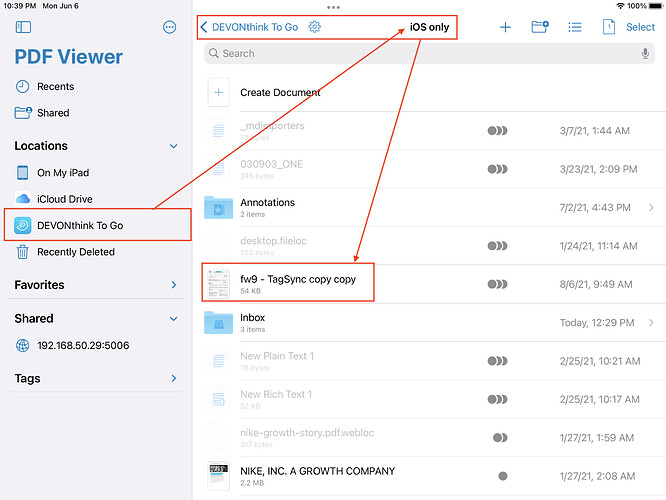The image size is (666, 500).
Task: Open settings gear next to DEVONthink To Go
Action: (314, 27)
